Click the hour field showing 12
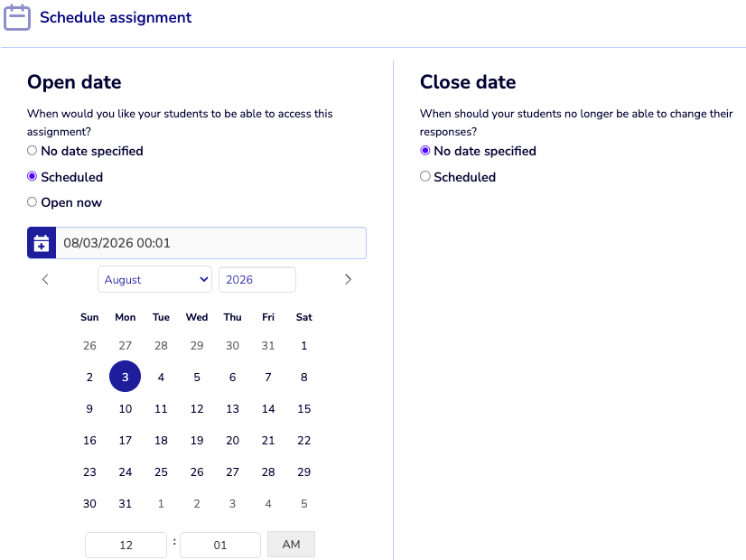Image resolution: width=746 pixels, height=560 pixels. tap(126, 545)
